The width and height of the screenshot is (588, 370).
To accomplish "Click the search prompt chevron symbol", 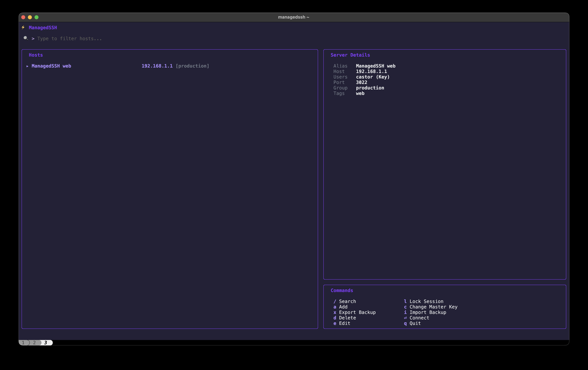I will [33, 39].
